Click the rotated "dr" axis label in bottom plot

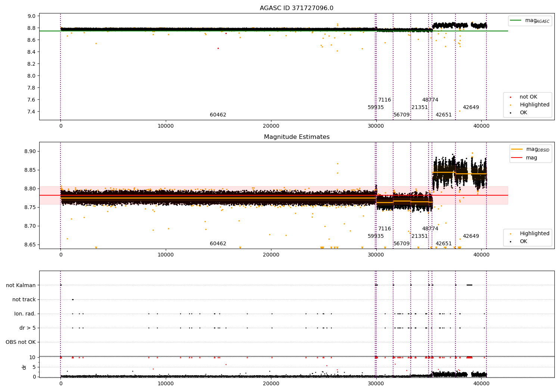pos(24,367)
